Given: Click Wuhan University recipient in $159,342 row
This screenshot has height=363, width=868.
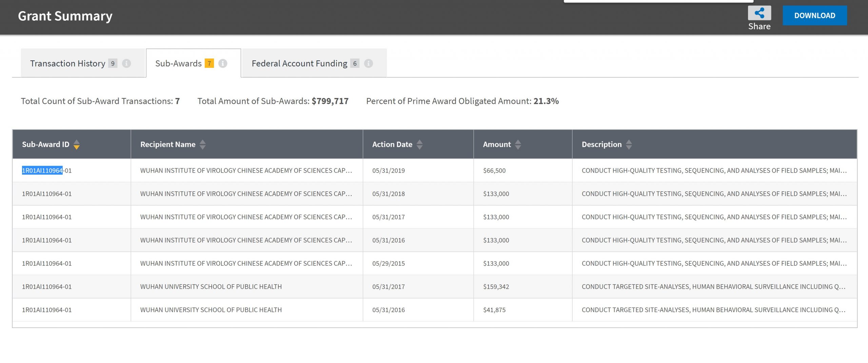Looking at the screenshot, I should (211, 287).
